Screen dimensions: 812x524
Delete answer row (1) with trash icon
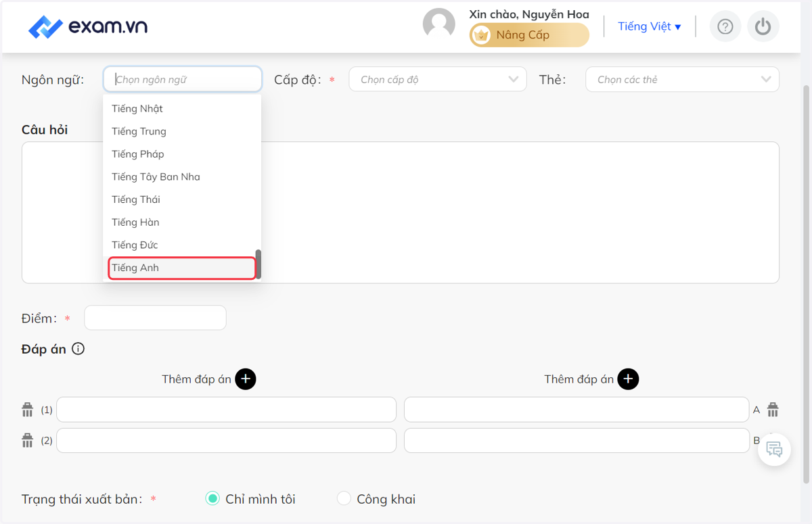28,410
